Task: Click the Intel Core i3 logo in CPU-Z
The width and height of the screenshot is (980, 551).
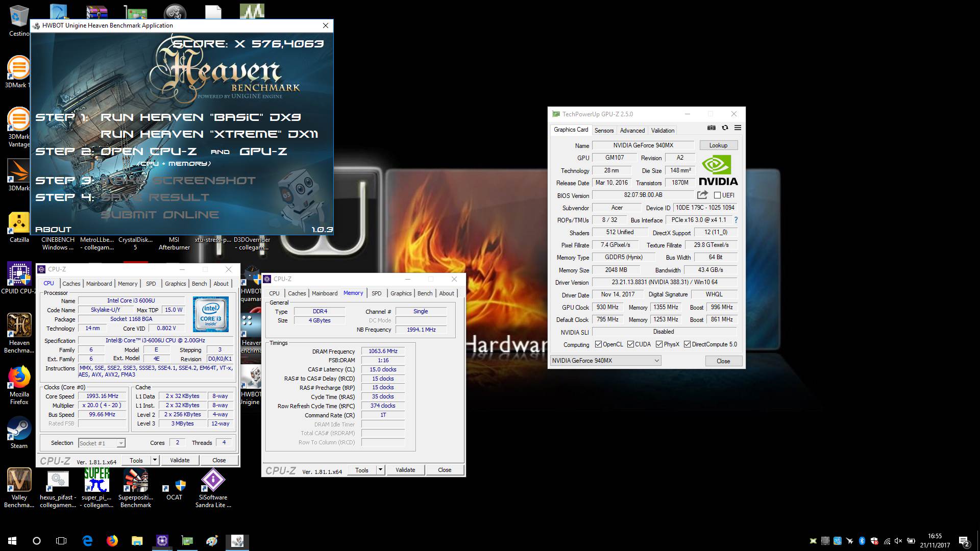Action: [210, 314]
